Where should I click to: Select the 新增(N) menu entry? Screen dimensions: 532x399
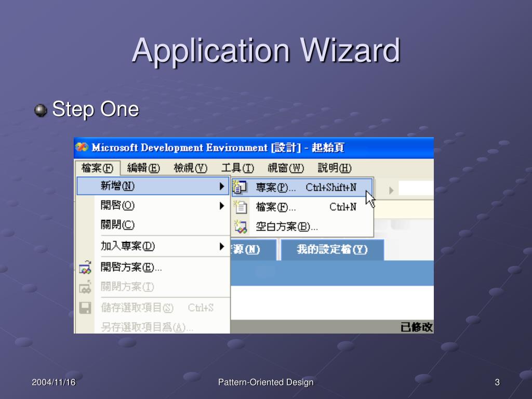(153, 186)
